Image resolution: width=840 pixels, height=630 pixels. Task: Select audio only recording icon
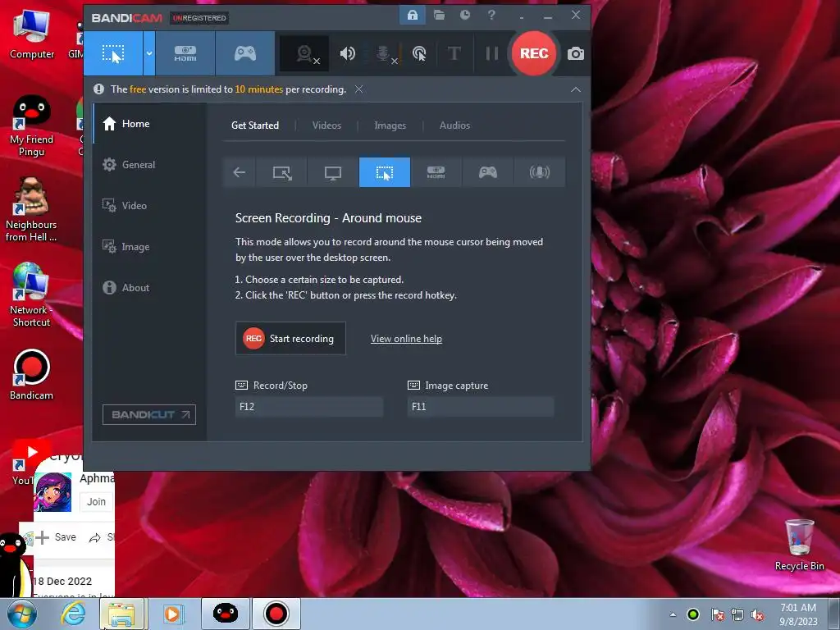coord(539,172)
